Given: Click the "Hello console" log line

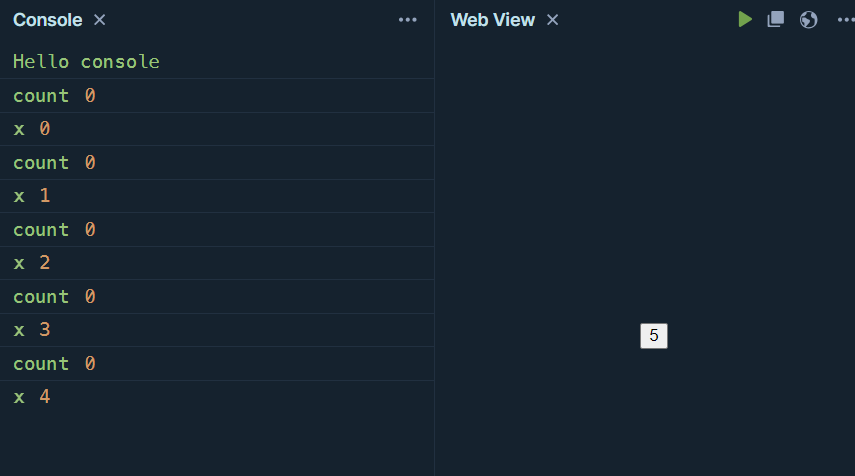Looking at the screenshot, I should [86, 62].
